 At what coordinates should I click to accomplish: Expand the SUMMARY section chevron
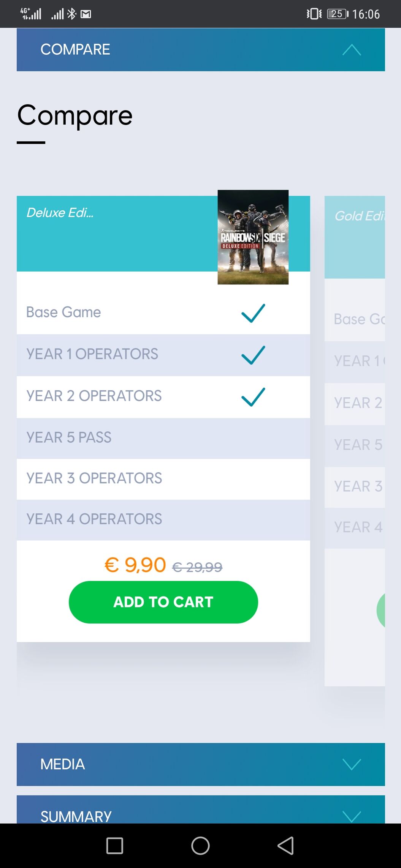[x=352, y=816]
